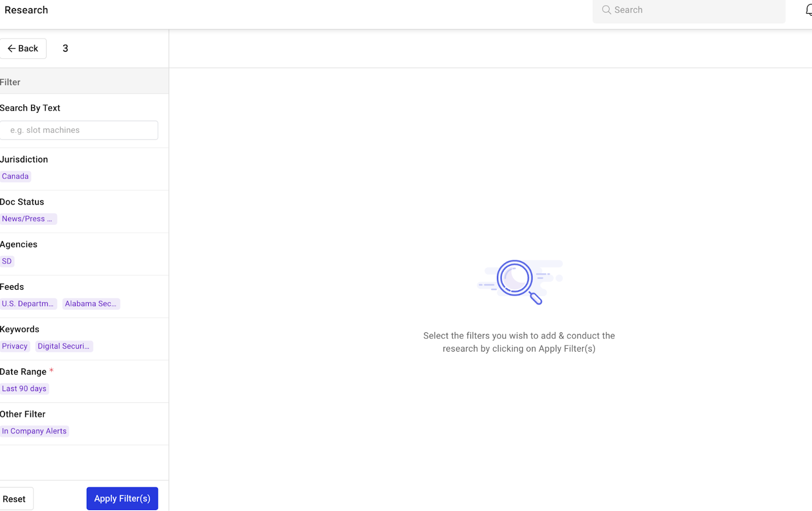Click the Filter panel header
The height and width of the screenshot is (511, 812).
pyautogui.click(x=84, y=82)
